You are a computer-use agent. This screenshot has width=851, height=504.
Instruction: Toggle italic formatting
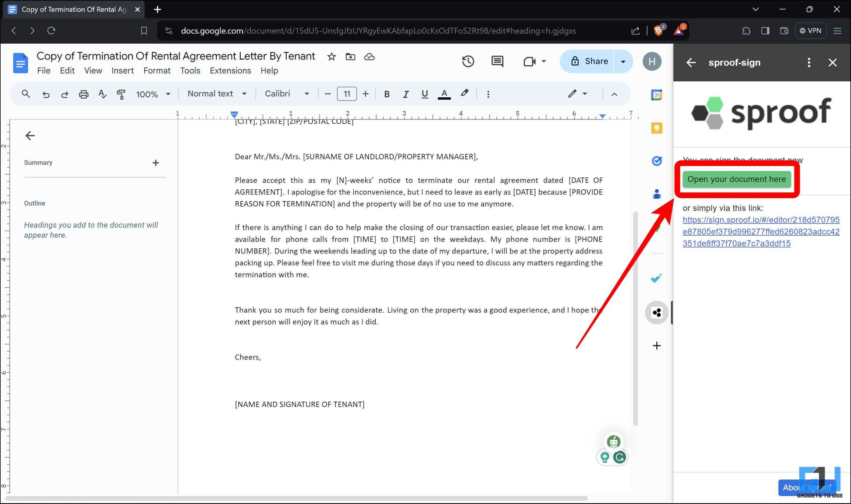tap(406, 94)
